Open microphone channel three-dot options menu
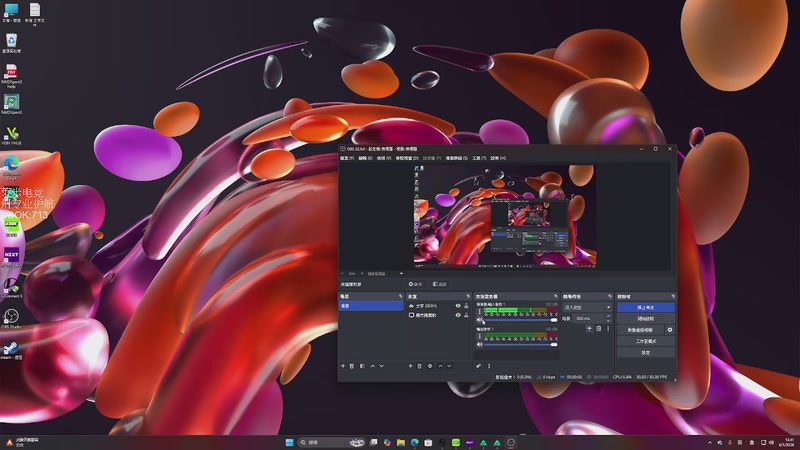The width and height of the screenshot is (800, 450). [x=479, y=311]
